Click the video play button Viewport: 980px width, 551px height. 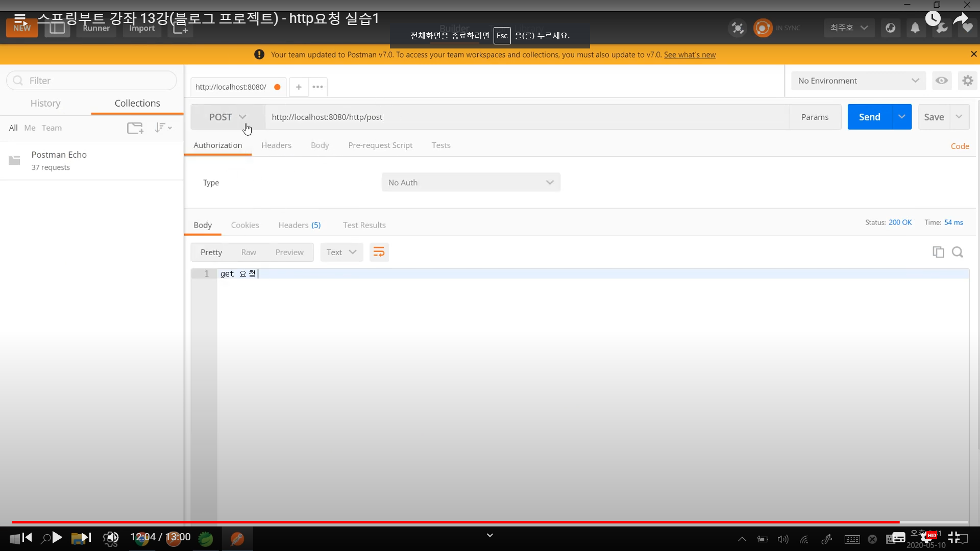pyautogui.click(x=57, y=537)
